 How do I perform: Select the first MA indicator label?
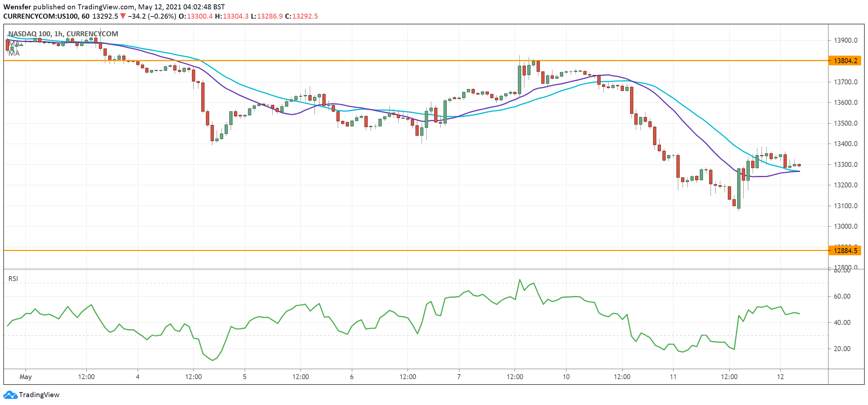[x=14, y=44]
